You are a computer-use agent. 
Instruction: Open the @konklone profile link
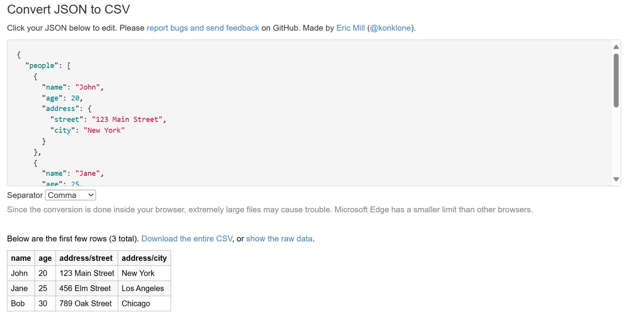pyautogui.click(x=390, y=28)
